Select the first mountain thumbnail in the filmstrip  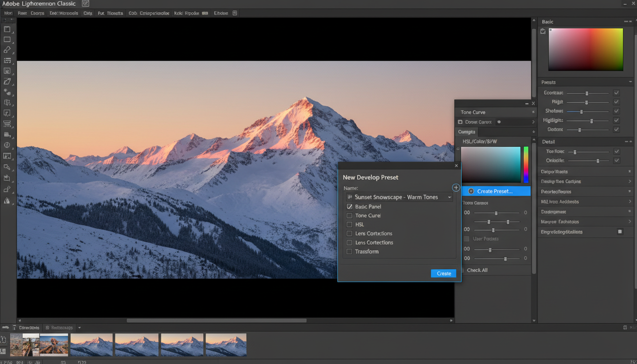click(x=91, y=345)
